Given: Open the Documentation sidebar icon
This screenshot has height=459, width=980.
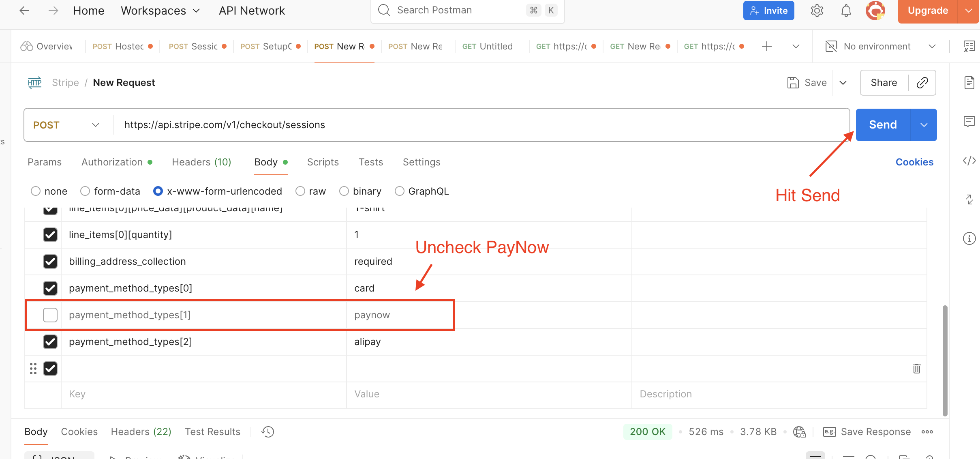Looking at the screenshot, I should pyautogui.click(x=969, y=83).
